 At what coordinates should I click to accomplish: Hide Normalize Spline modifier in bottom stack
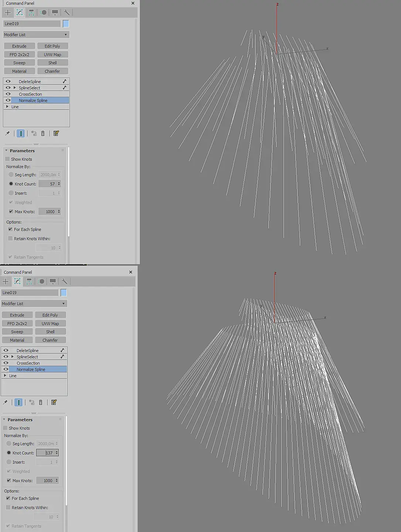[x=6, y=369]
